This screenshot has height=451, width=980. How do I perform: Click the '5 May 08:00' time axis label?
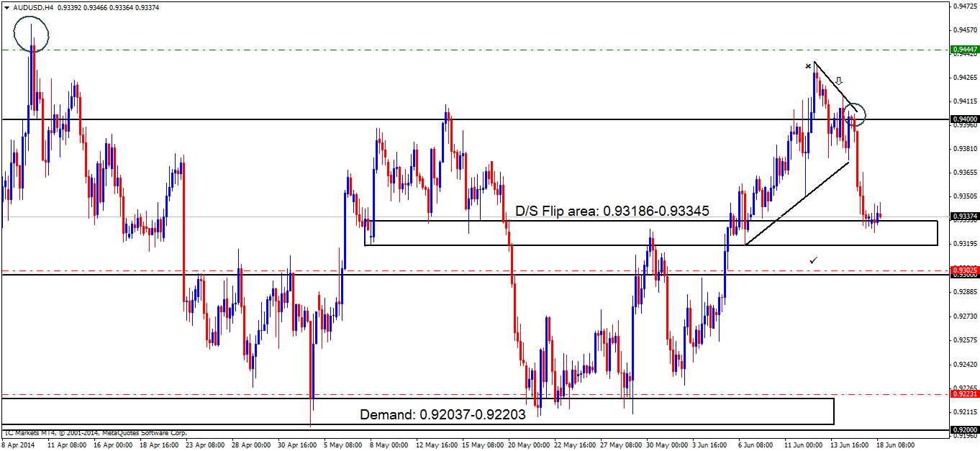click(x=344, y=445)
